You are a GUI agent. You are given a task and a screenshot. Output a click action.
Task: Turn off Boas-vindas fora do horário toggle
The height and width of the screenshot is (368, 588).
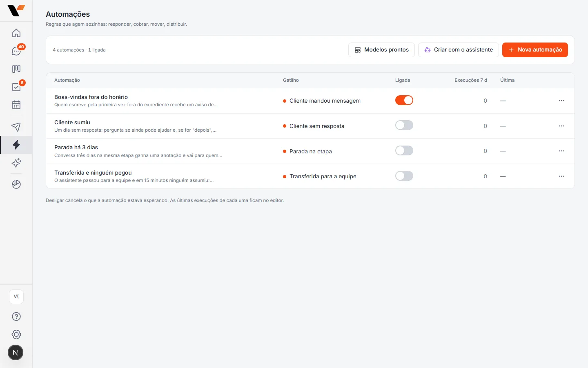[404, 100]
